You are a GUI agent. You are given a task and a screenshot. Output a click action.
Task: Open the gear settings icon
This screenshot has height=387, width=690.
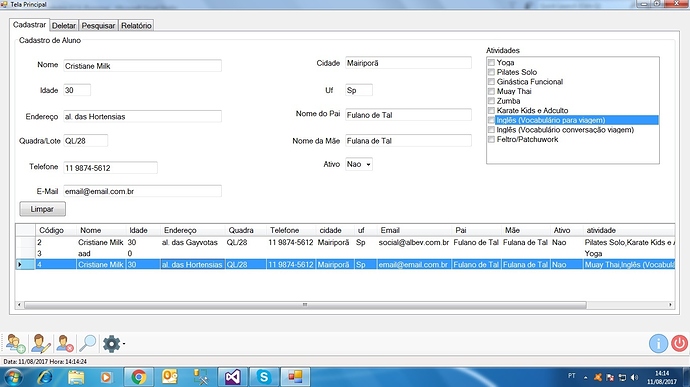tap(111, 343)
